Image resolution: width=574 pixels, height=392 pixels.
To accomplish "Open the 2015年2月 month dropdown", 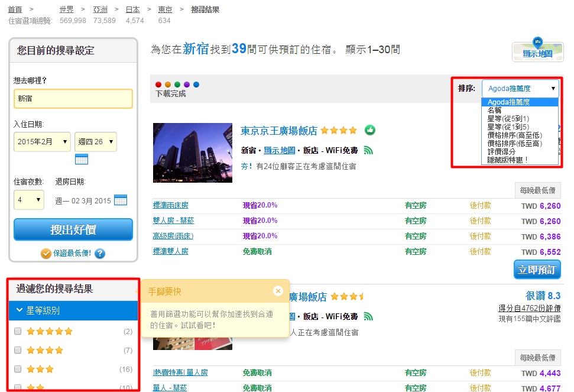I will [42, 142].
